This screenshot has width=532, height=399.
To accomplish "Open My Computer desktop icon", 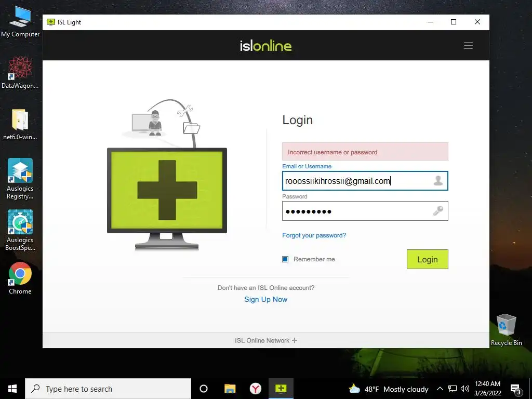I will 20,21.
